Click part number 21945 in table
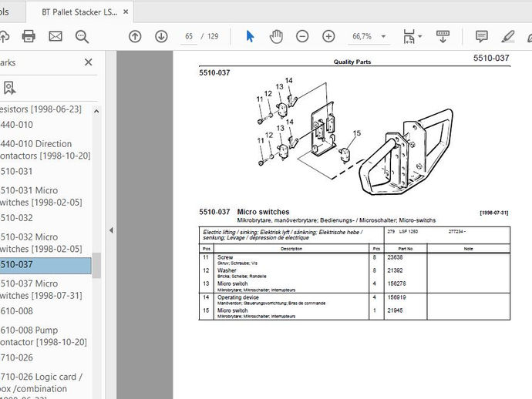This screenshot has height=399, width=532. click(395, 310)
